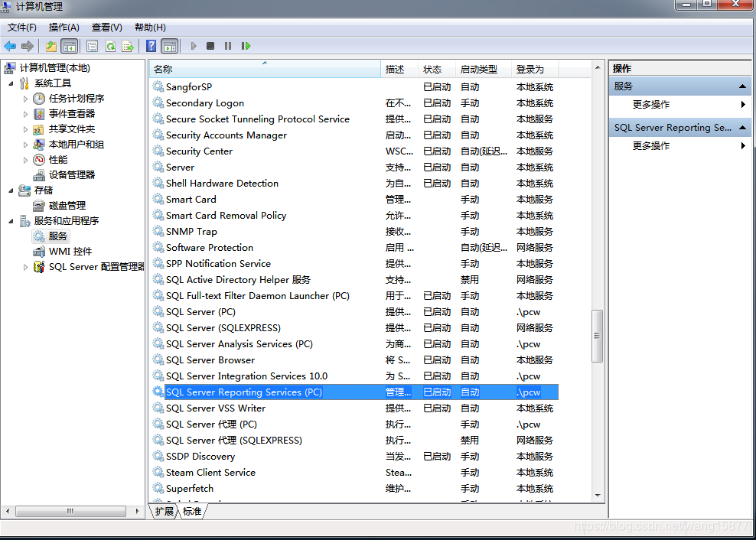Open help via the blue question-mark icon

151,47
